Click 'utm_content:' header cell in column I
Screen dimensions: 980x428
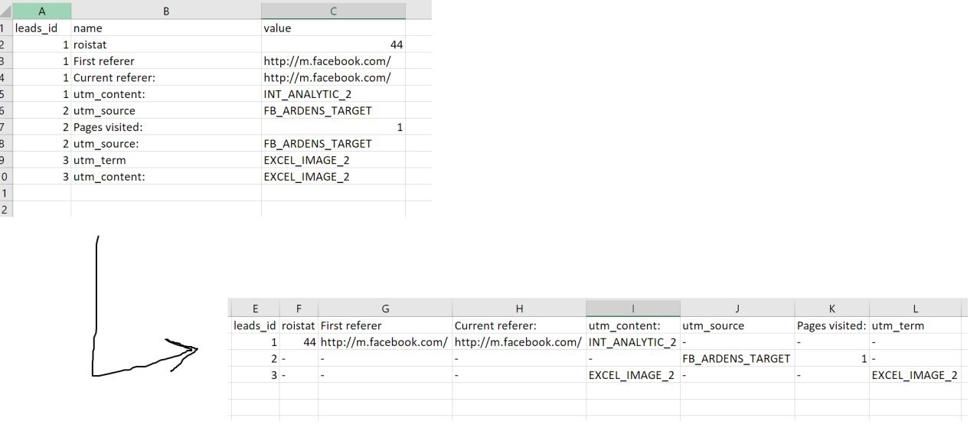pyautogui.click(x=633, y=325)
